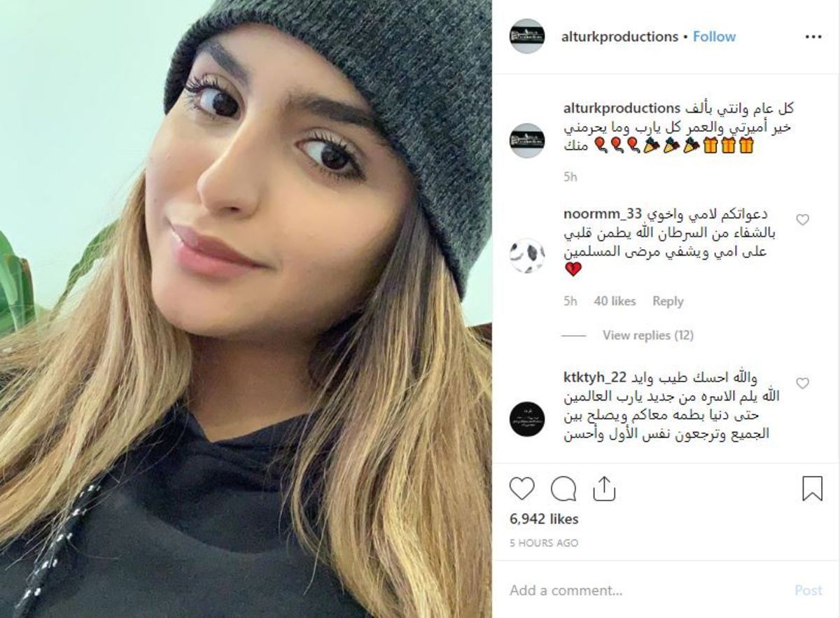Like the ktktyh_22 comment
Image resolution: width=840 pixels, height=618 pixels.
point(803,383)
